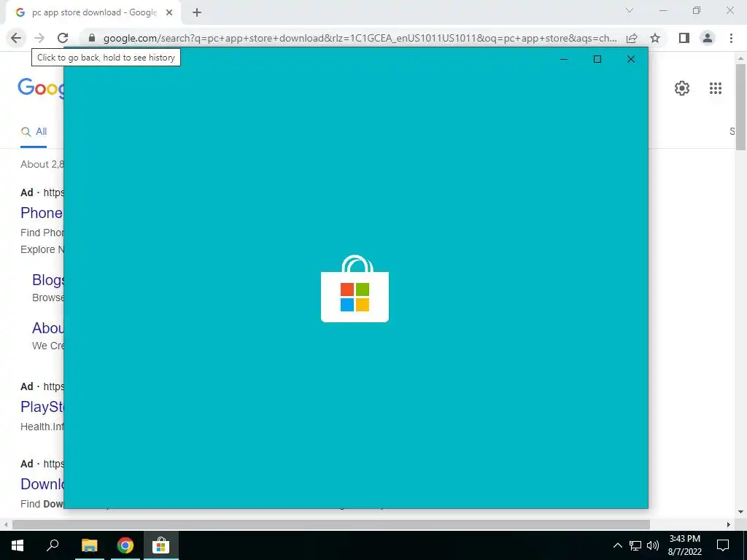Click the horizontal scrollbar left arrow
The image size is (747, 560).
point(6,524)
